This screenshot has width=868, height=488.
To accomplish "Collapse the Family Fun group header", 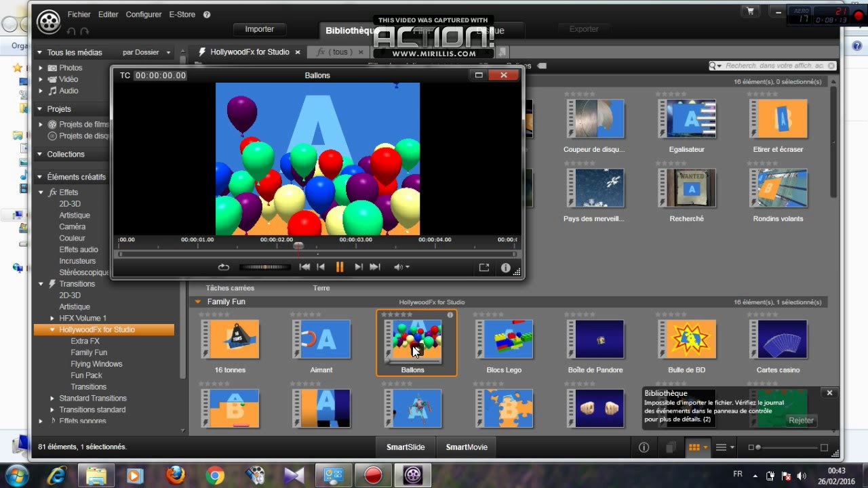I will (x=198, y=302).
